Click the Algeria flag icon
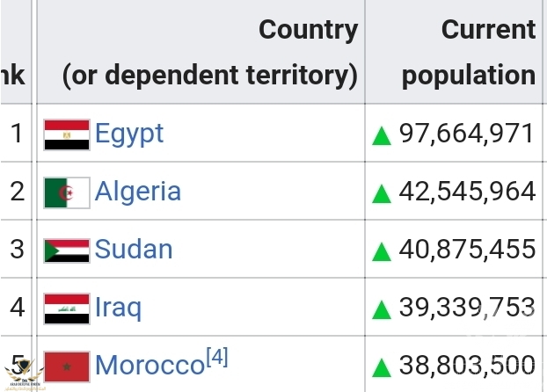Screen dimensions: 547x392 click(x=67, y=192)
